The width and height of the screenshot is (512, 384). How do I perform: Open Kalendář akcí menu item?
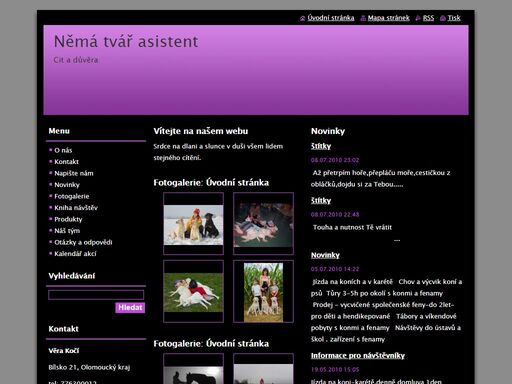click(x=75, y=254)
